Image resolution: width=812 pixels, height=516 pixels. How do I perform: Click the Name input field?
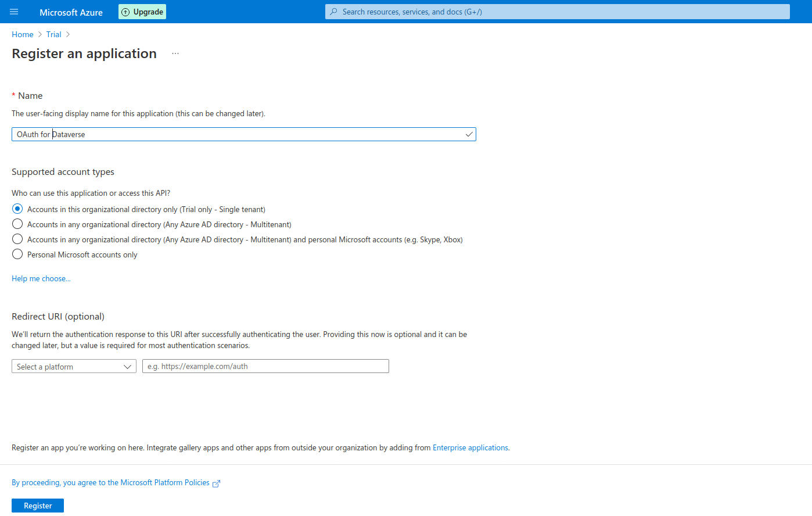click(244, 134)
